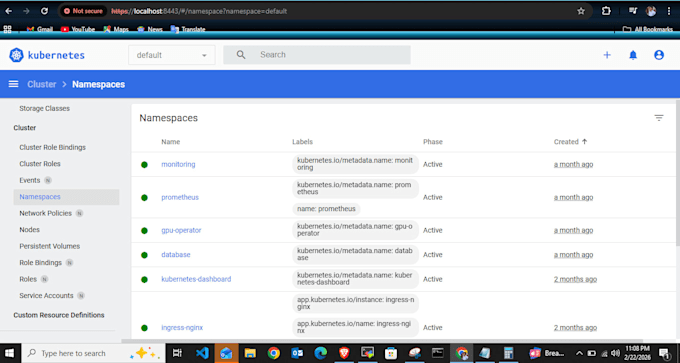Click the plus create resource icon
The height and width of the screenshot is (363, 680).
point(607,55)
